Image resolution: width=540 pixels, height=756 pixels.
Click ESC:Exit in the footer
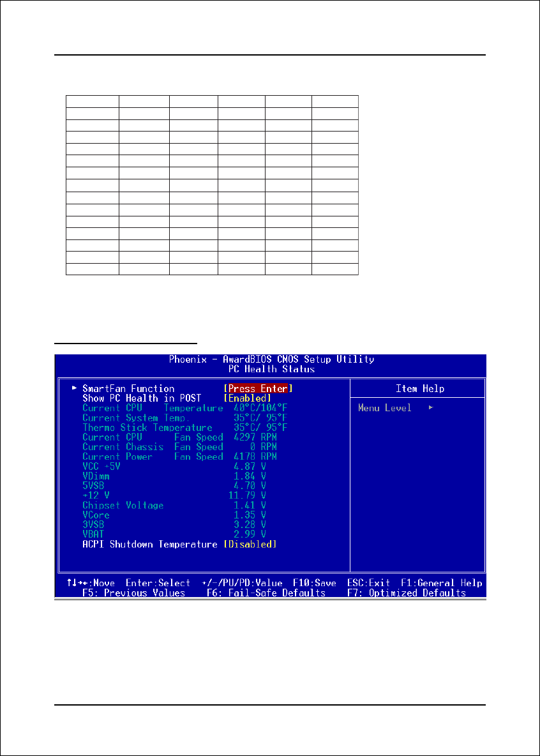click(x=368, y=583)
